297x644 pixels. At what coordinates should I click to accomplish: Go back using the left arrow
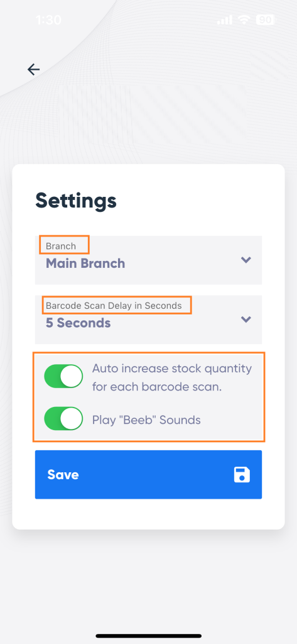pyautogui.click(x=34, y=69)
